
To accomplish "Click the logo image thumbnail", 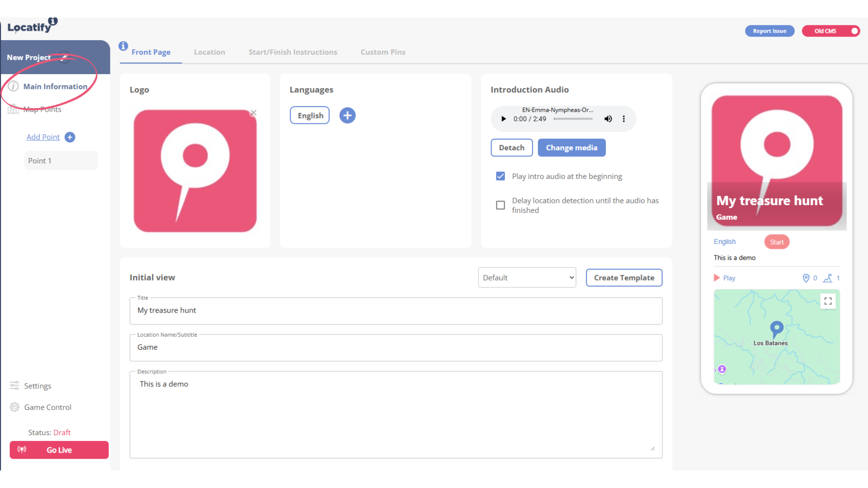I will (195, 171).
